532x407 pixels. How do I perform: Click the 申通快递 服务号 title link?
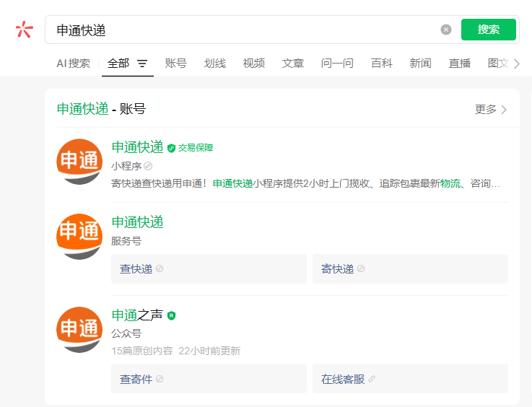pyautogui.click(x=137, y=222)
